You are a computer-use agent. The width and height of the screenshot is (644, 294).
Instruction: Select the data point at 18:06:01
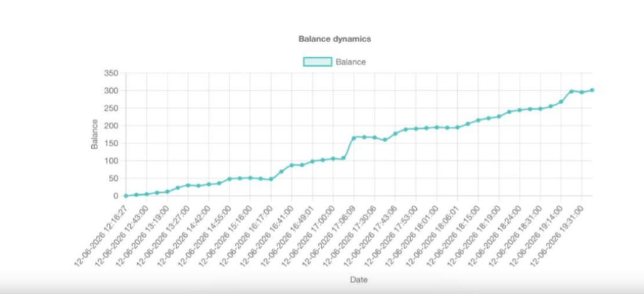click(458, 127)
